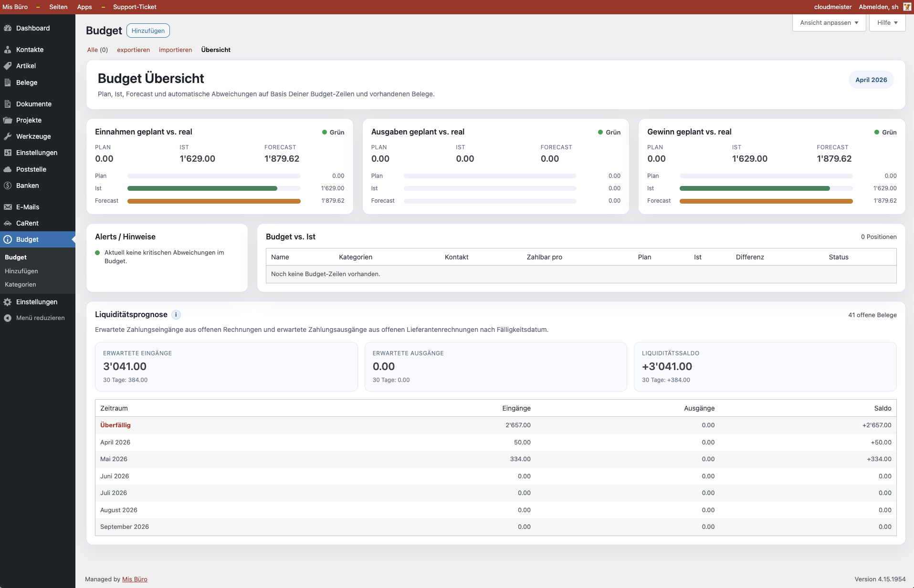Click the green Ist bar under Einnahmen
The height and width of the screenshot is (588, 914).
tap(202, 188)
